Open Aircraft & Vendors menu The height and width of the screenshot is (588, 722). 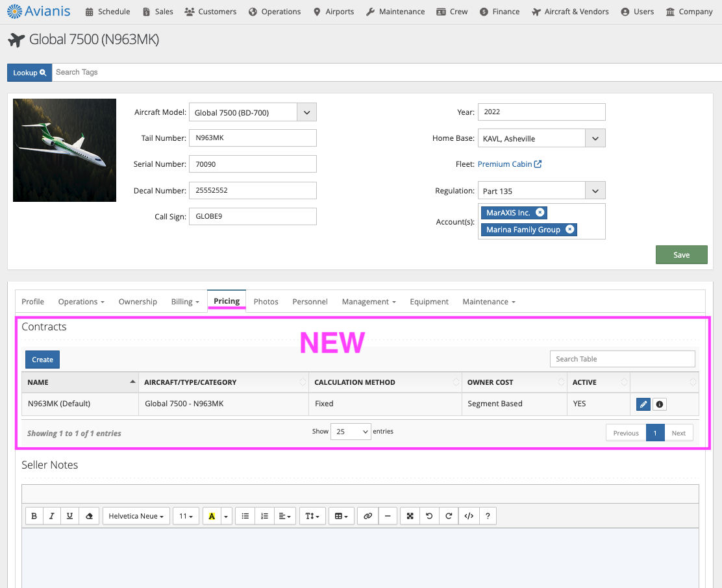pos(570,12)
